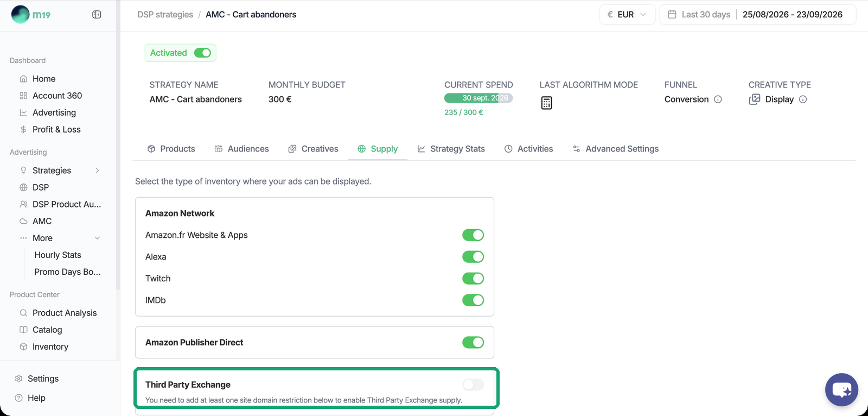Viewport: 868px width, 416px height.
Task: Click the last algorithm mode calculator icon
Action: click(546, 103)
